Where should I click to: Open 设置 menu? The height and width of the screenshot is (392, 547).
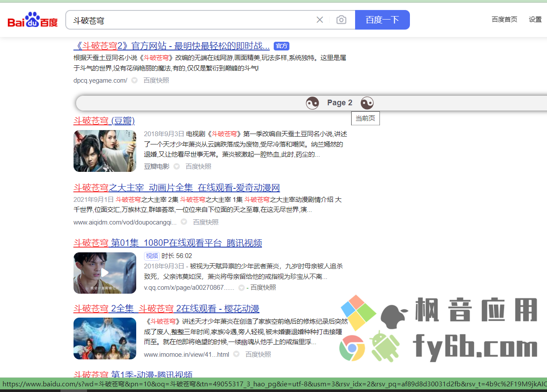pyautogui.click(x=535, y=20)
